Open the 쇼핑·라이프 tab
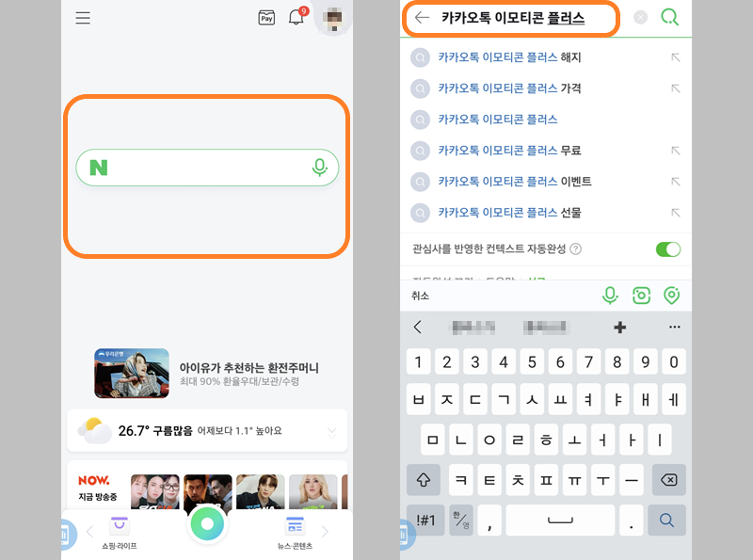Screen dimensions: 753x560 (120, 532)
